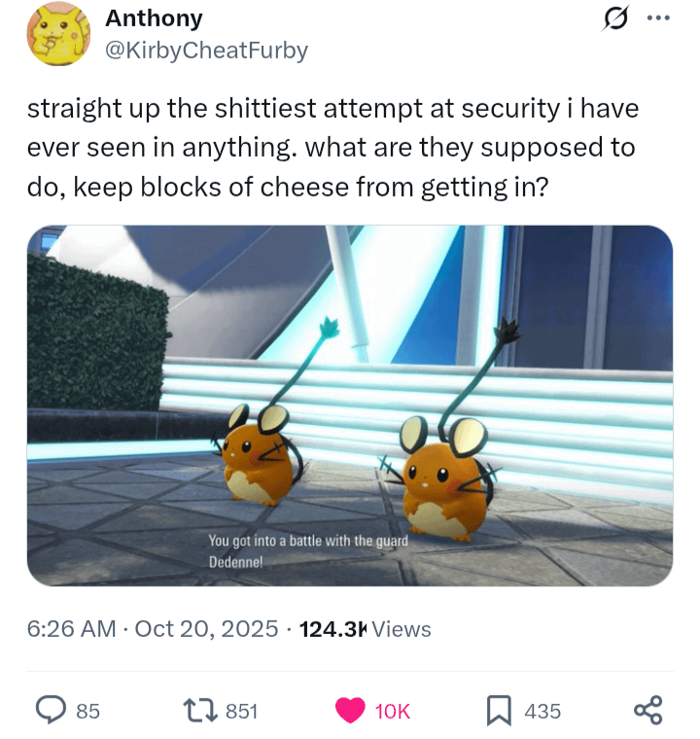Open the @KirbyCheatFurby handle link
The width and height of the screenshot is (700, 739).
[206, 50]
